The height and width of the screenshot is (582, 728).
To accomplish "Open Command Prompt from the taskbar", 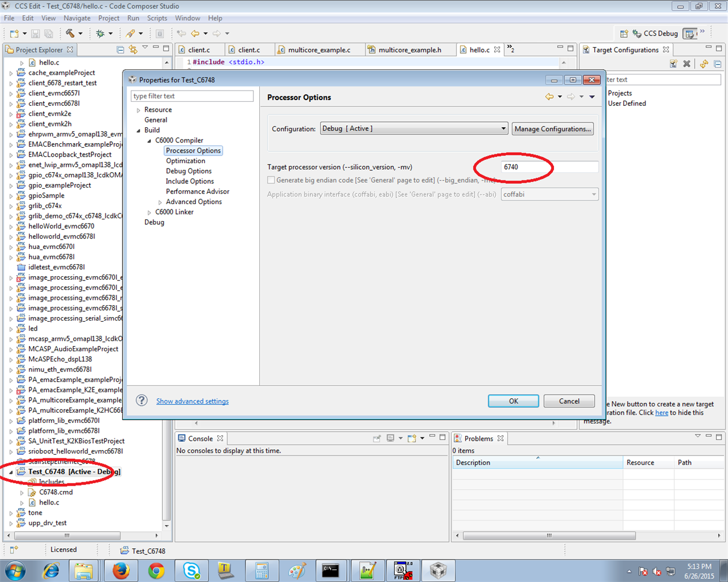I will tap(330, 570).
